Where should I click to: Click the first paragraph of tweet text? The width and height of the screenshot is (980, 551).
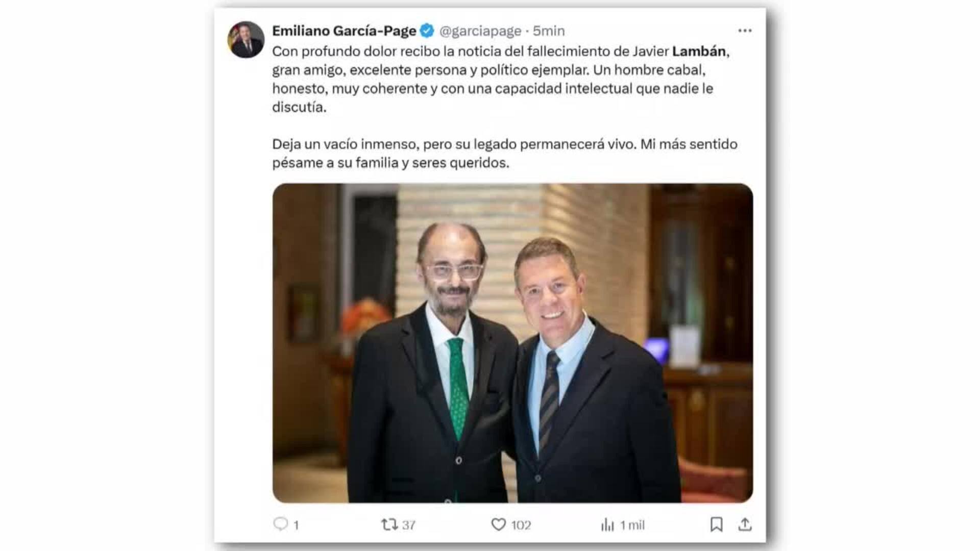[501, 79]
